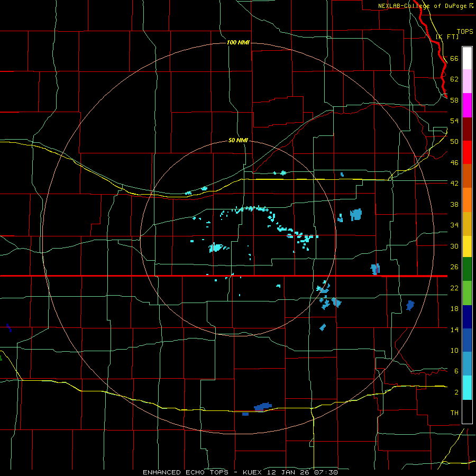Click the TOPS legend title
Image resolution: width=476 pixels, height=476 pixels.
click(x=465, y=31)
